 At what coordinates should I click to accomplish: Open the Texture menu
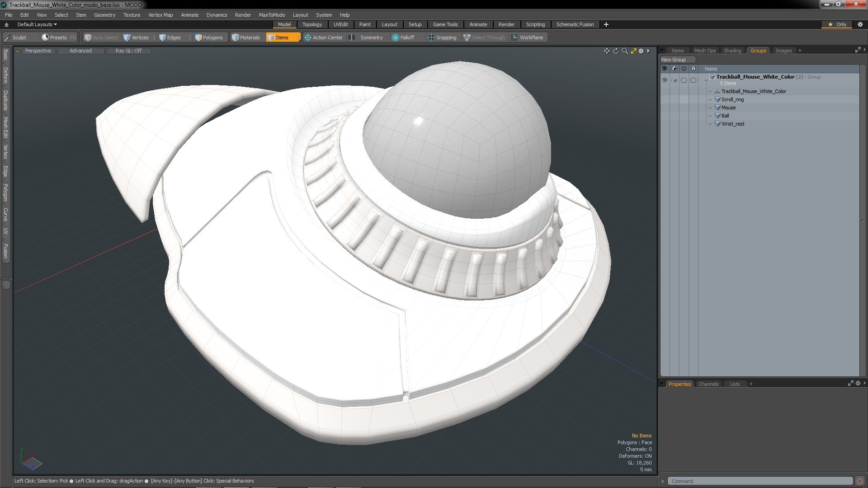click(132, 15)
